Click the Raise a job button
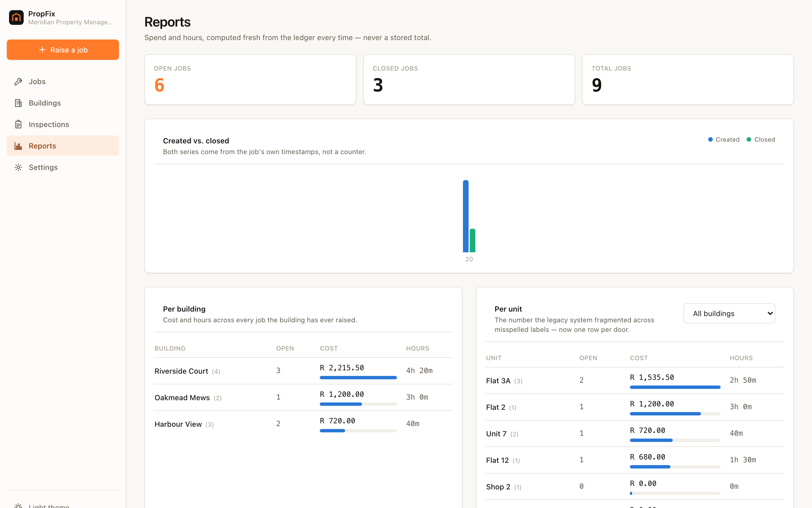812x508 pixels. point(63,50)
